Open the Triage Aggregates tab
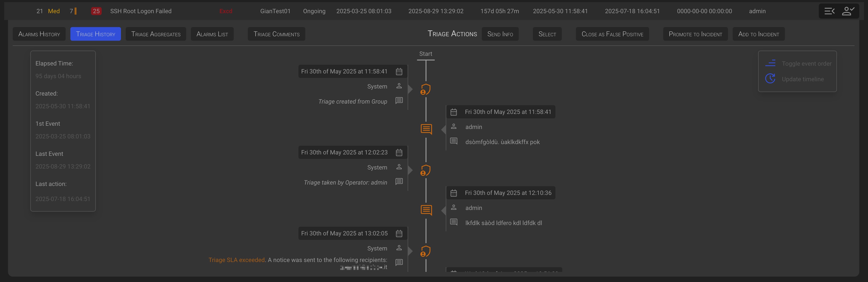This screenshot has height=282, width=868. click(156, 34)
